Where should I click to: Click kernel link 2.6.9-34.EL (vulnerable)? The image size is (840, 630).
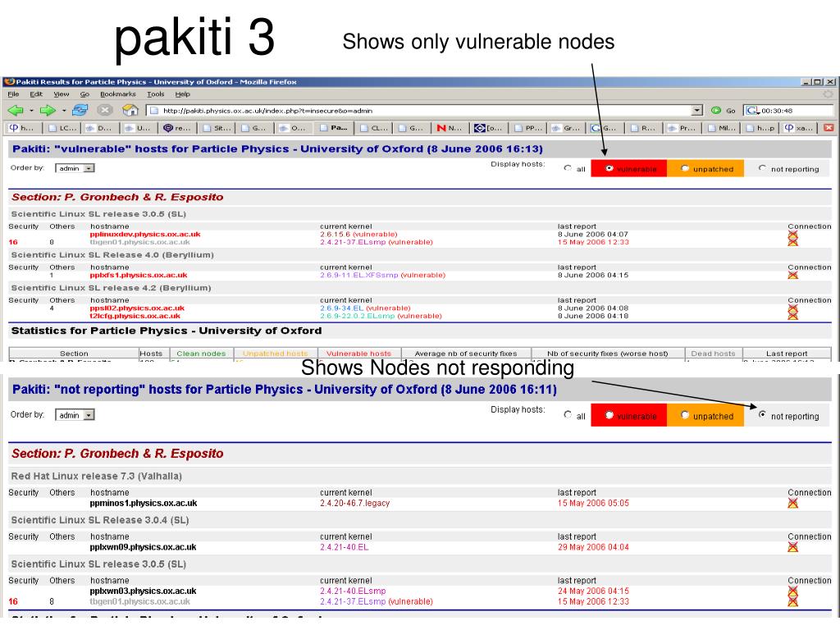pos(365,308)
